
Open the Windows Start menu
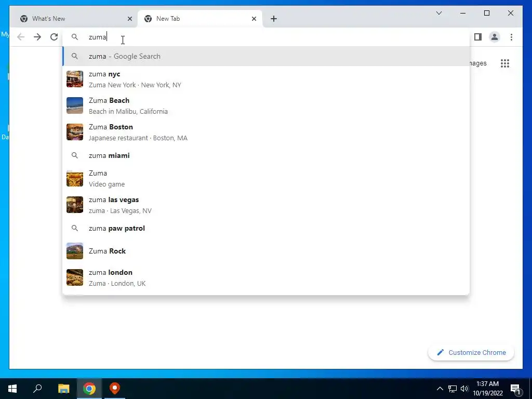pos(12,389)
